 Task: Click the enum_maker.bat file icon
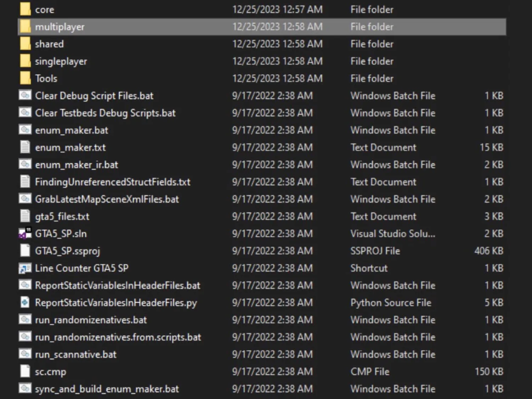[x=25, y=130]
